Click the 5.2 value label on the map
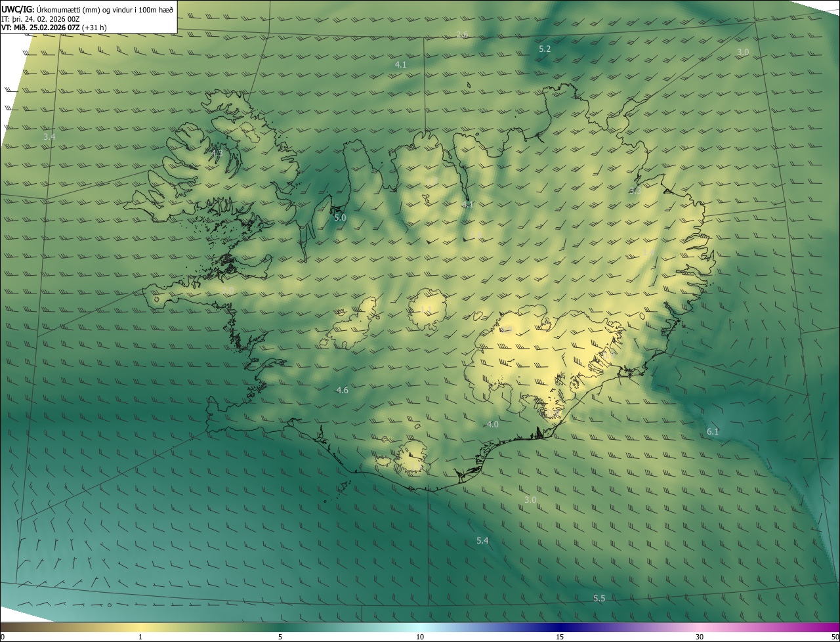 coord(545,49)
